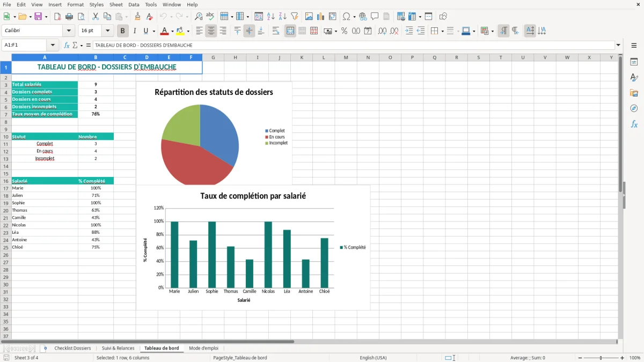Click the Select Function sigma button

(75, 46)
